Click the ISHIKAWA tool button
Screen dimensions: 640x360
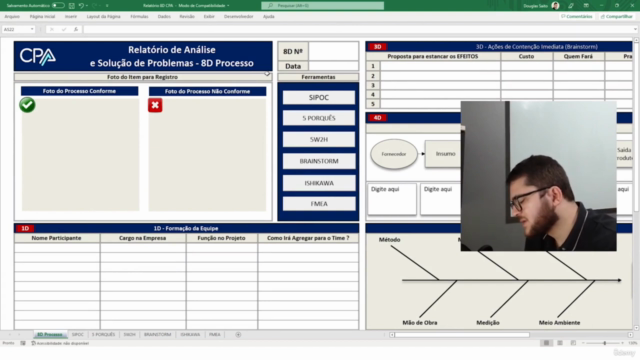point(319,183)
